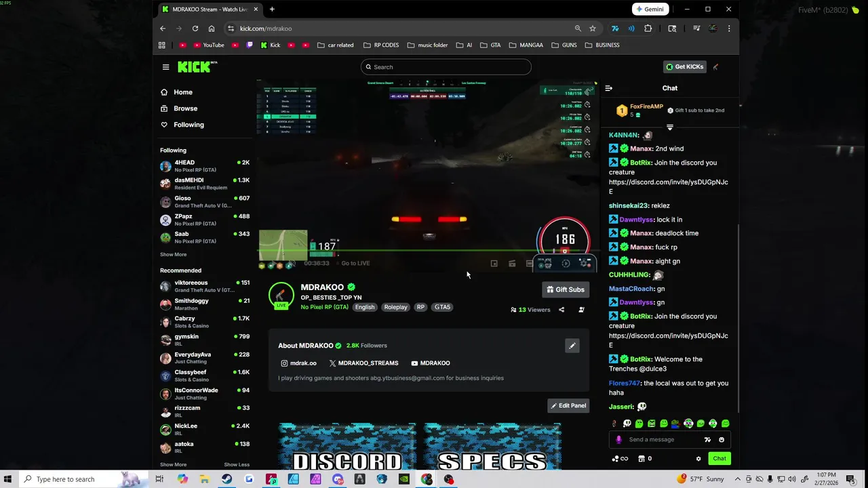Expand Following list with Show More
The image size is (868, 488).
pyautogui.click(x=173, y=255)
